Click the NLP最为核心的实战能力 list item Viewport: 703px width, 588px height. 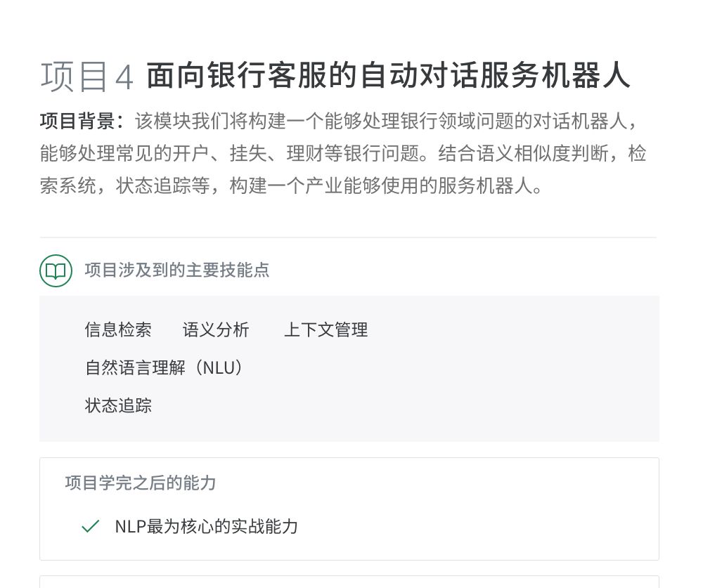[206, 526]
